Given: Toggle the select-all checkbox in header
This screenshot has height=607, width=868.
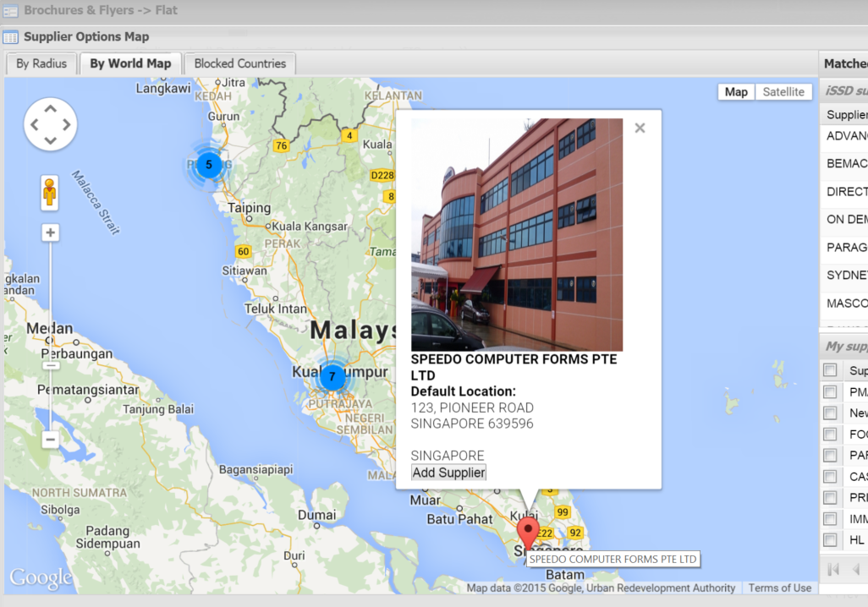Looking at the screenshot, I should tap(830, 370).
